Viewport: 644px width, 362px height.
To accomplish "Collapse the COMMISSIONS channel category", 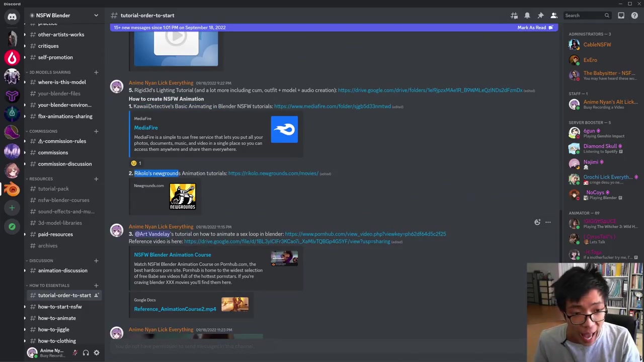I will (43, 131).
